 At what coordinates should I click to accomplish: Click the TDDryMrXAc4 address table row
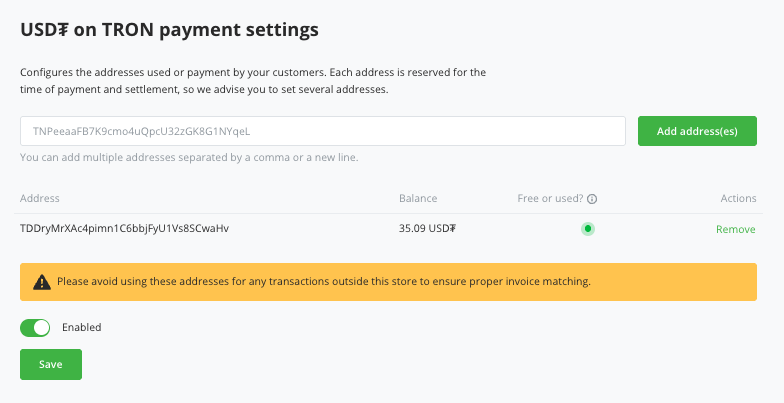coord(388,229)
